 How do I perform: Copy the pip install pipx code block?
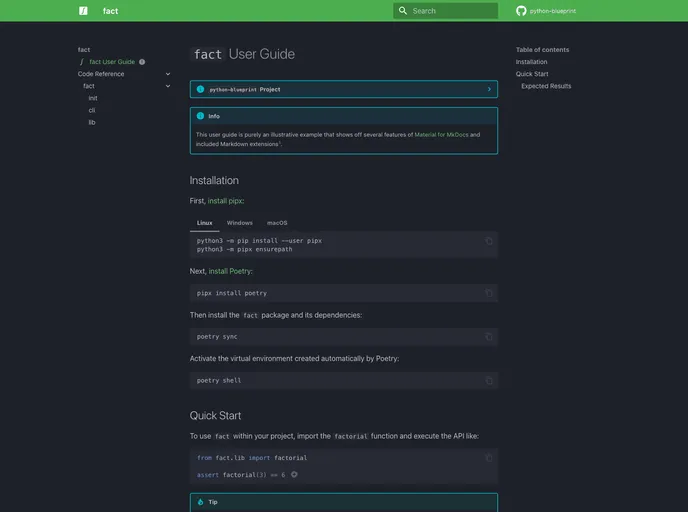coord(489,241)
